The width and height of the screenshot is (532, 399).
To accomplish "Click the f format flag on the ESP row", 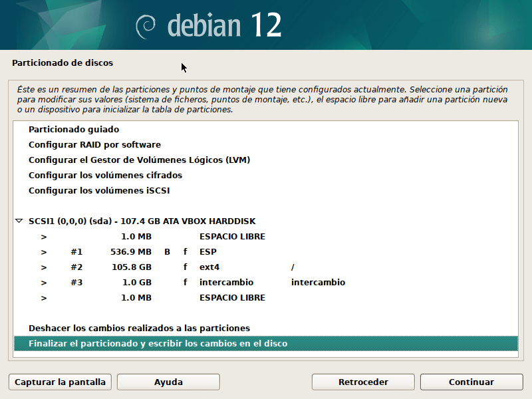I will (x=186, y=252).
